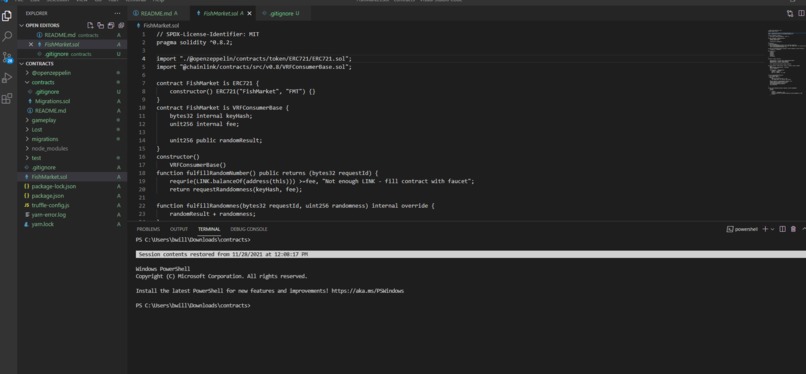806x374 pixels.
Task: Open the terminal launch profile dropdown arrow
Action: pyautogui.click(x=772, y=229)
